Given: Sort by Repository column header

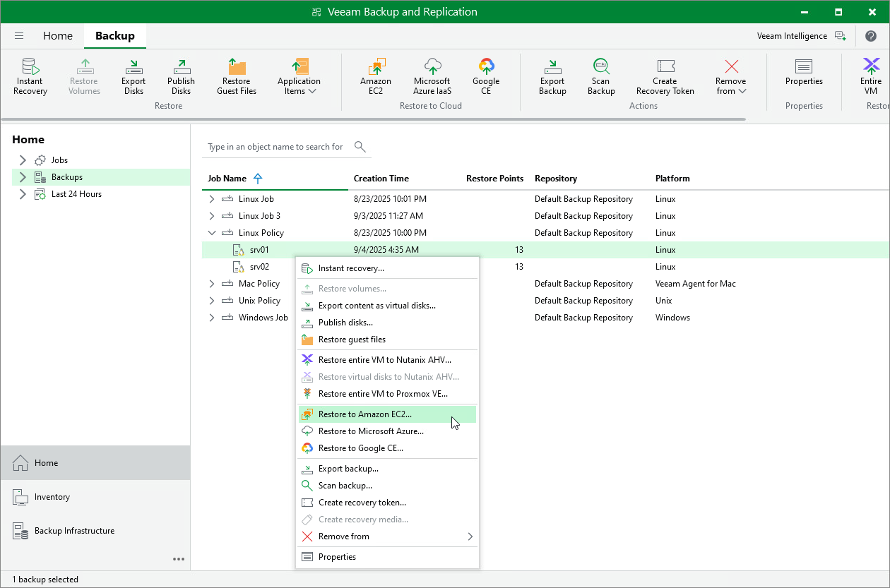Looking at the screenshot, I should coord(556,179).
